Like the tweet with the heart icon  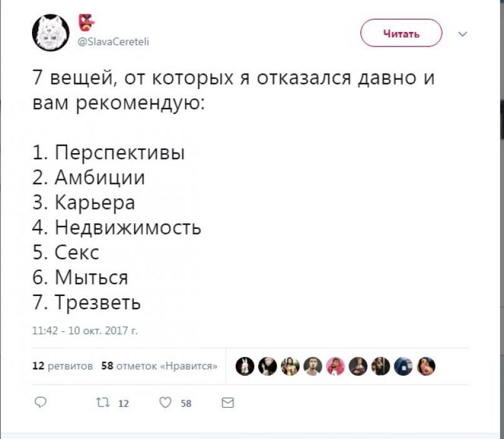tap(165, 402)
